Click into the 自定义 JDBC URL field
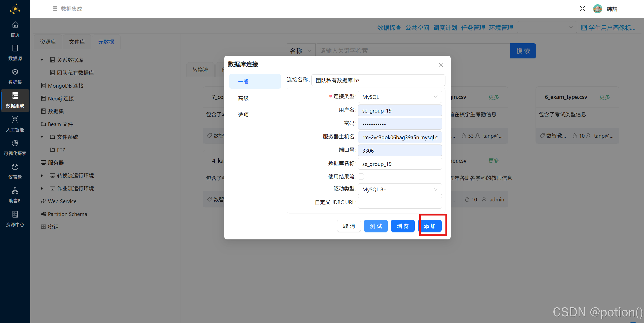The image size is (644, 323). 400,203
